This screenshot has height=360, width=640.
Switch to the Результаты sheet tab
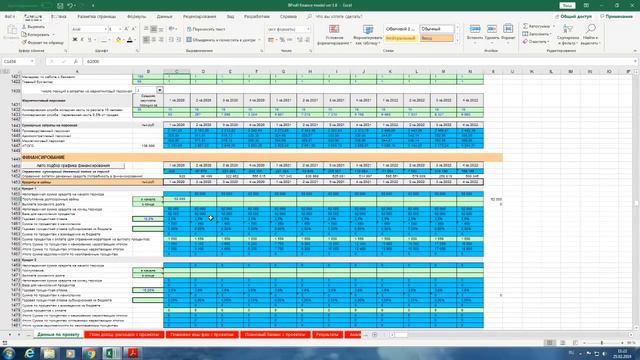pos(327,334)
